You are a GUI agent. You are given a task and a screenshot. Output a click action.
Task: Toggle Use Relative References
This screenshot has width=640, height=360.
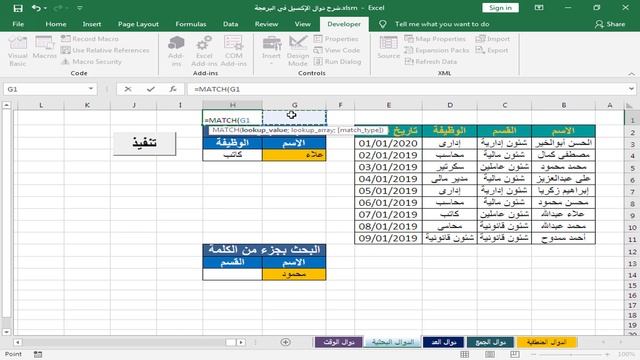pos(105,50)
